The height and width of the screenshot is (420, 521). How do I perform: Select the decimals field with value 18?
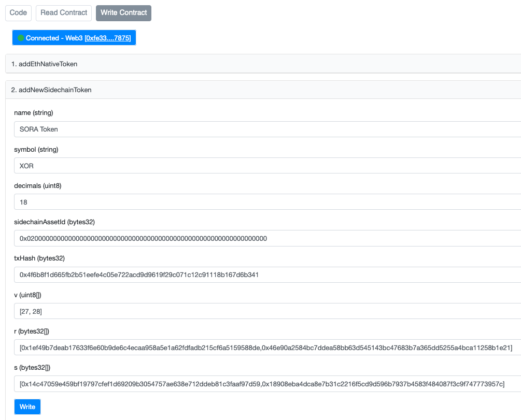tap(267, 202)
